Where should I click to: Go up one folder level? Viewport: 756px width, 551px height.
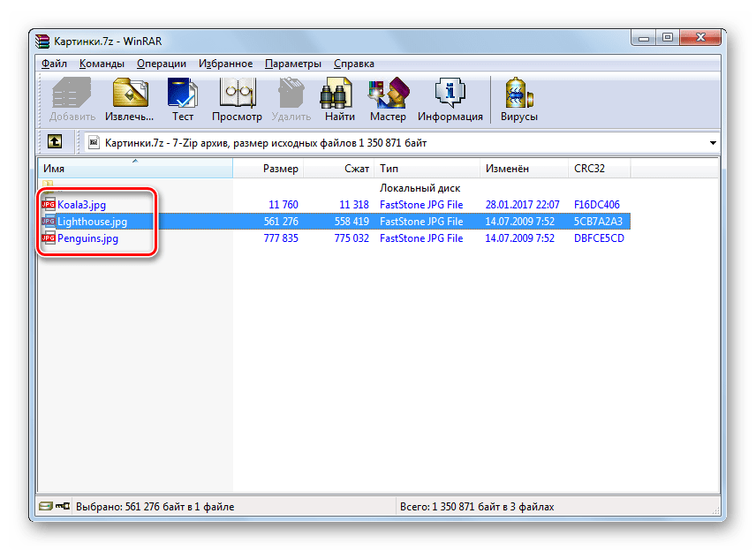pos(55,142)
